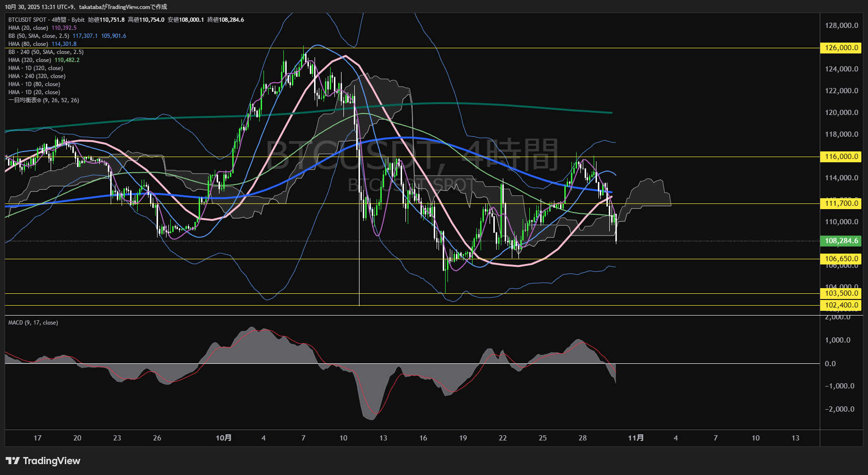Select the HMA · 1D (320, close) legend
The height and width of the screenshot is (475, 868).
tap(35, 68)
